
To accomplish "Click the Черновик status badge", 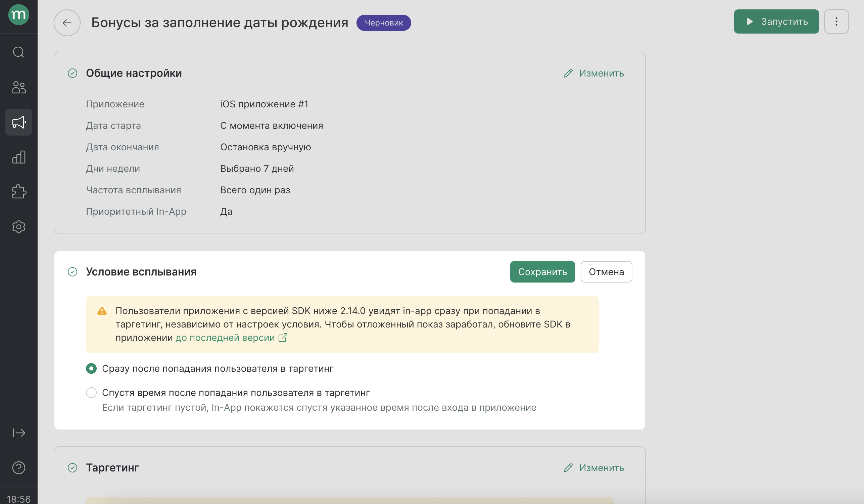I will (384, 22).
